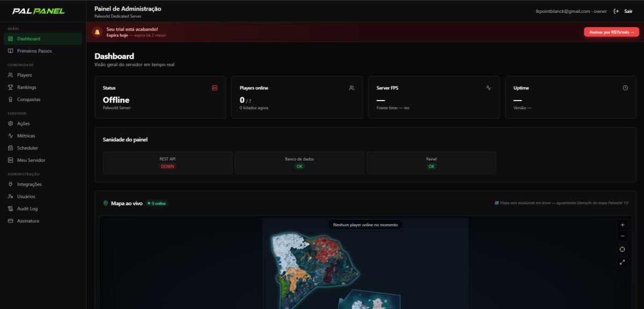Open the Assinatura page

(x=43, y=221)
